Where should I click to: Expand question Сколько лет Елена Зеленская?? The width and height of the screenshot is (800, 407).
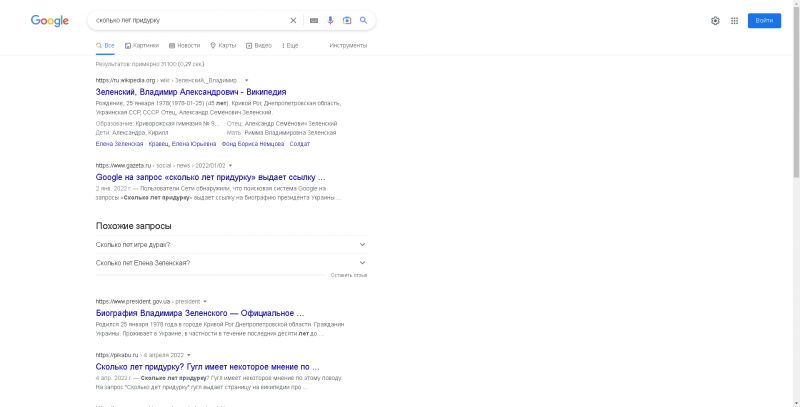tap(231, 263)
